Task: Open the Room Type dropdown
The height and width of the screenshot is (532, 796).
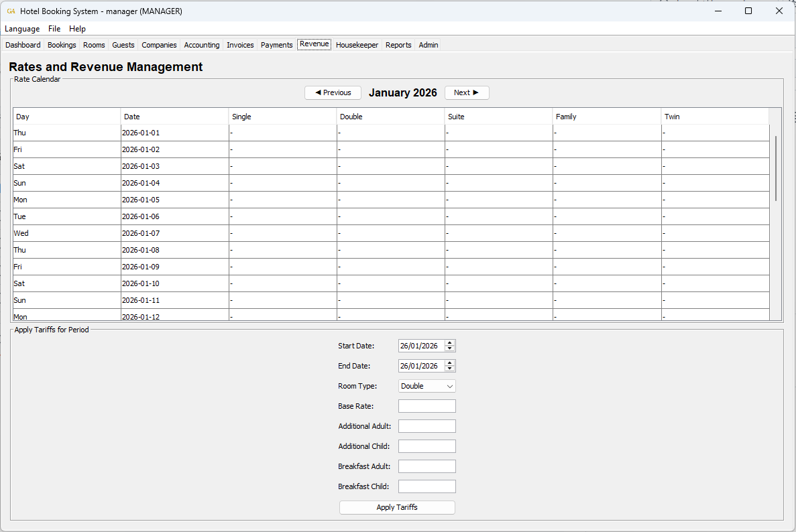Action: click(x=427, y=386)
